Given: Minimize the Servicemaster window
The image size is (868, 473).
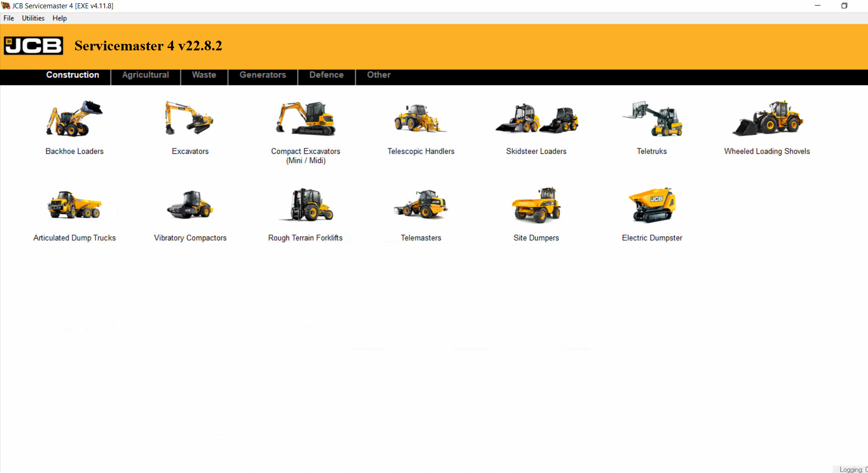Looking at the screenshot, I should point(818,6).
